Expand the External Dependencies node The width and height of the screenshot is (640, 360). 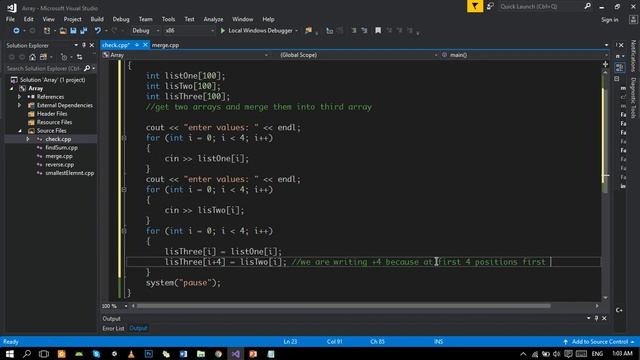(19, 105)
